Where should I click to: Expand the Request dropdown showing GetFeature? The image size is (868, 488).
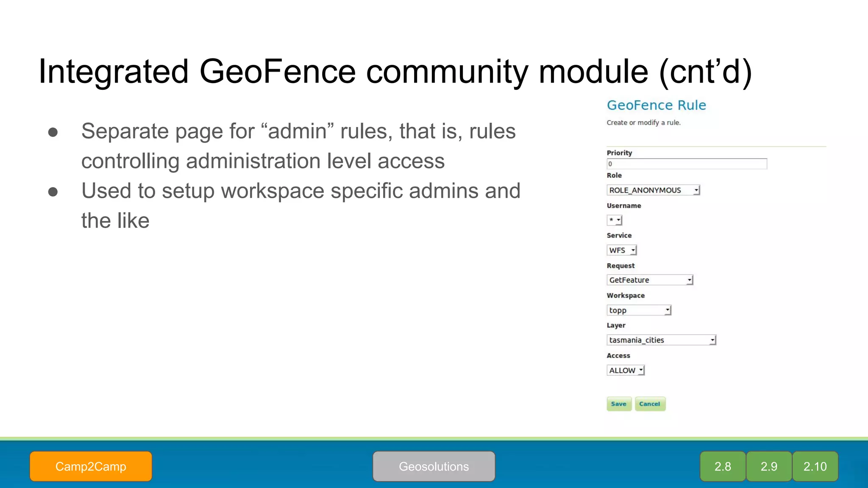650,280
